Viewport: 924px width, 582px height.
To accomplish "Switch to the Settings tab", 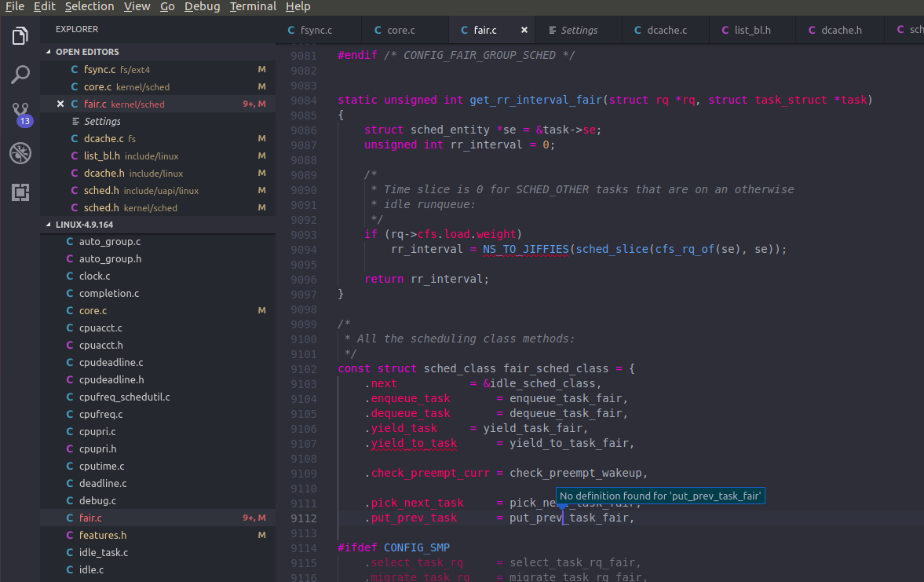I will (579, 30).
